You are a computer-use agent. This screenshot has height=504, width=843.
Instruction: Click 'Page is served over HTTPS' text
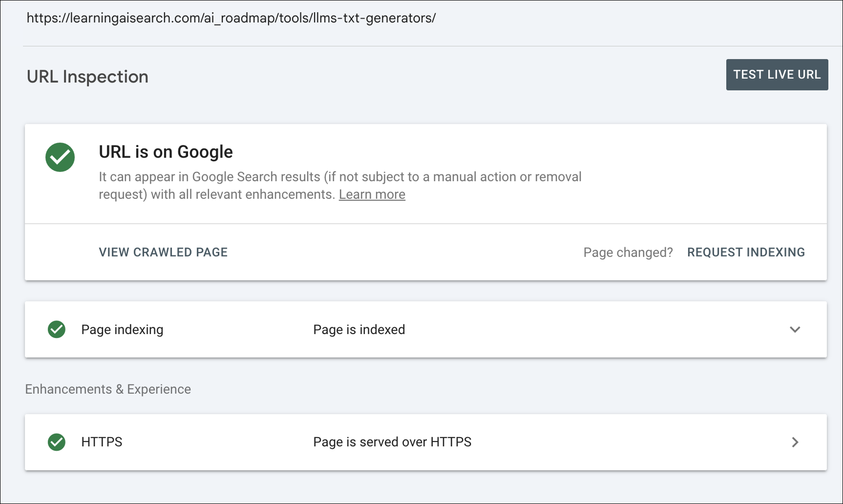pyautogui.click(x=392, y=442)
